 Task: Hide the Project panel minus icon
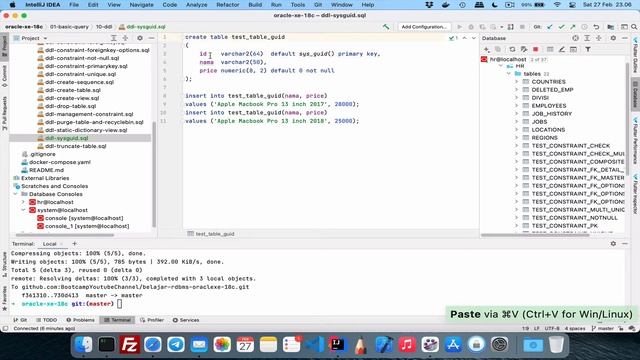pos(151,38)
